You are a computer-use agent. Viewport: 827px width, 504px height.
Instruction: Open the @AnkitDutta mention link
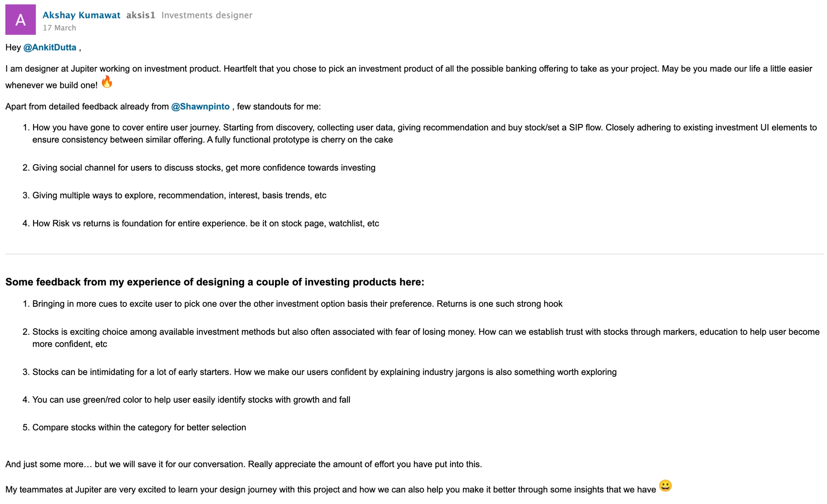pos(50,48)
